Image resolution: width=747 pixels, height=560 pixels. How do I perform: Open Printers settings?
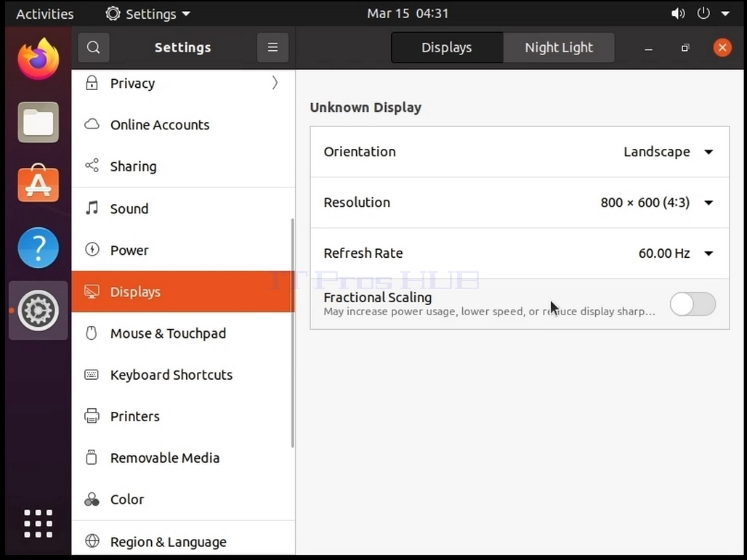click(x=183, y=415)
